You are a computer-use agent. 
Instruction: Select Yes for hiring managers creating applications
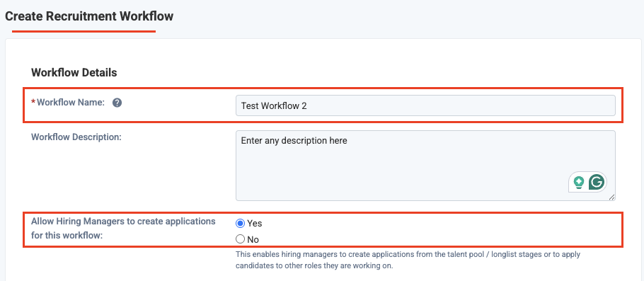point(241,223)
